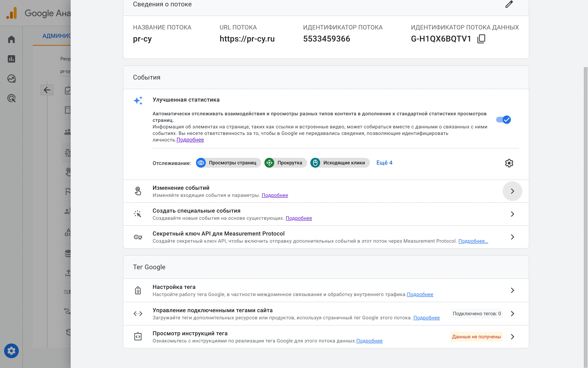Viewport: 588px width, 368px height.
Task: Open Admin gear at sidebar bottom
Action: 11,351
